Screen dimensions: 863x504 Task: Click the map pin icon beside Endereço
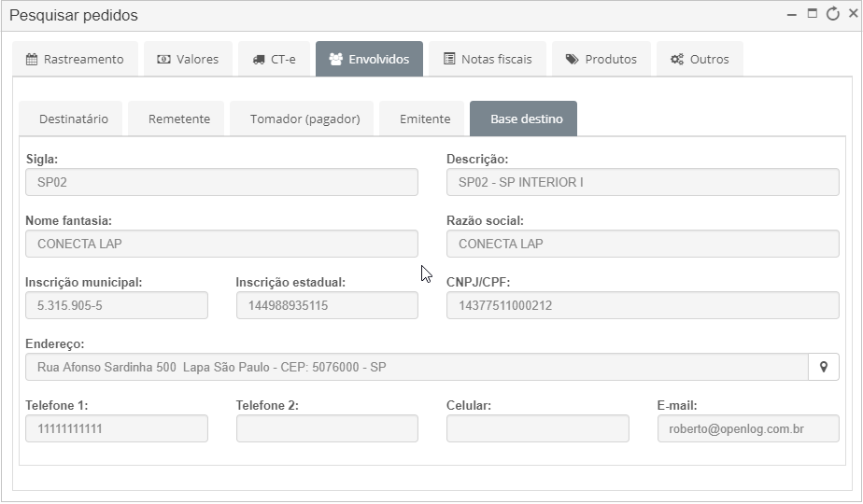824,367
